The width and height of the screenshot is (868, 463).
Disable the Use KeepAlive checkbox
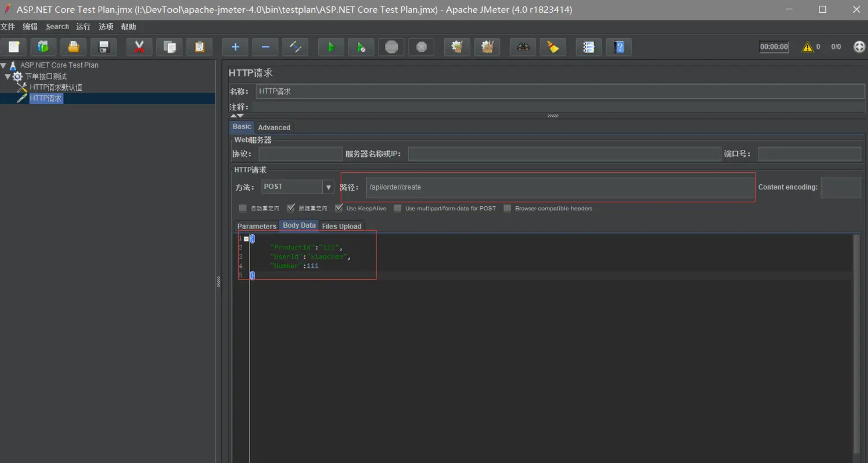[339, 208]
